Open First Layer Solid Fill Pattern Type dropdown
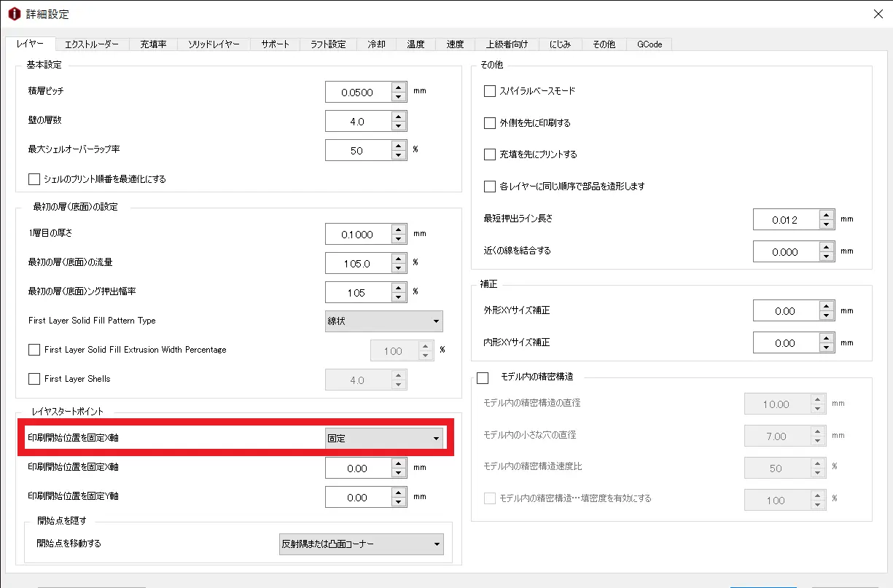Screen dimensions: 893x588 coord(383,321)
